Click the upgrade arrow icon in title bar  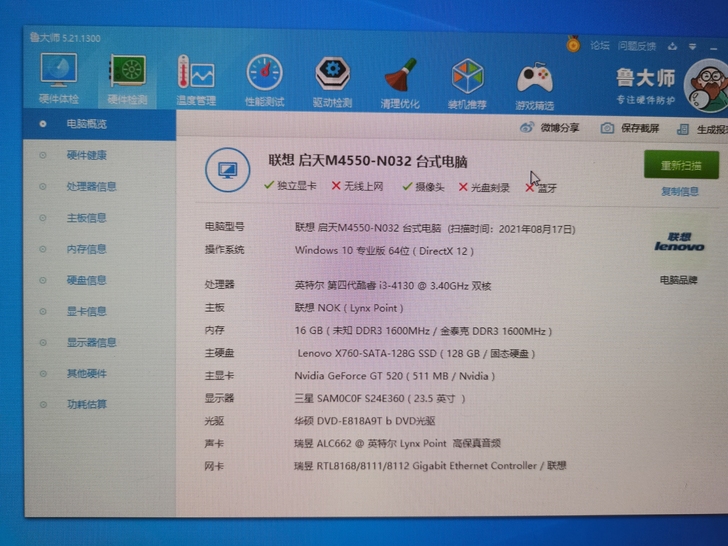672,46
